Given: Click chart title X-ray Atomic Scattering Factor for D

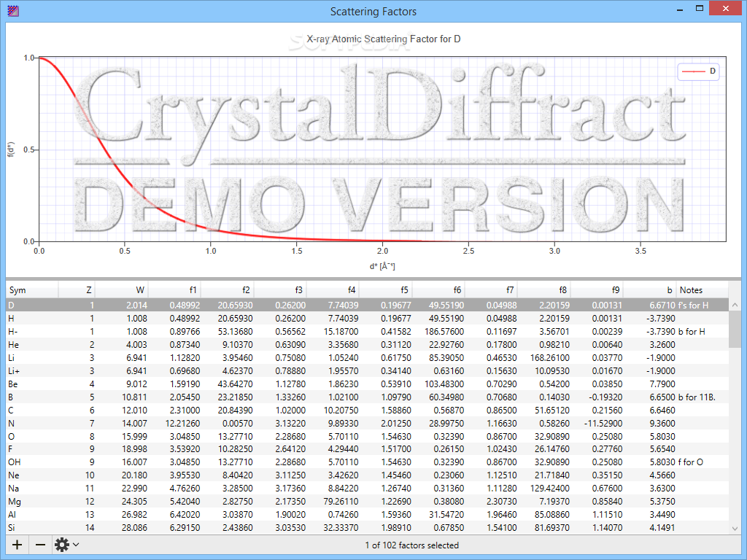Looking at the screenshot, I should click(x=384, y=39).
